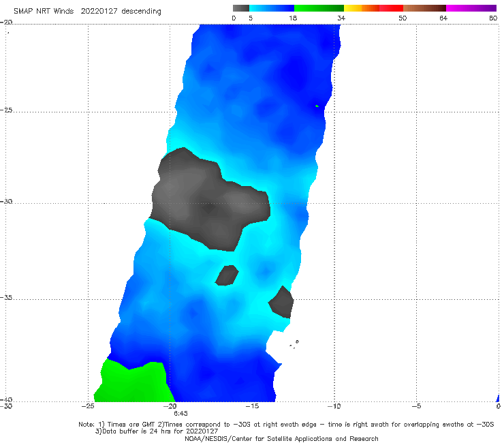Click the color scale label '18'
The height and width of the screenshot is (443, 504).
[x=293, y=18]
